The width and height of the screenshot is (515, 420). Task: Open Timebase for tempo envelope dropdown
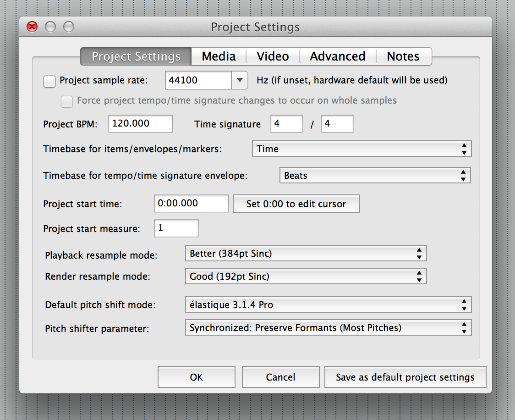coord(375,176)
